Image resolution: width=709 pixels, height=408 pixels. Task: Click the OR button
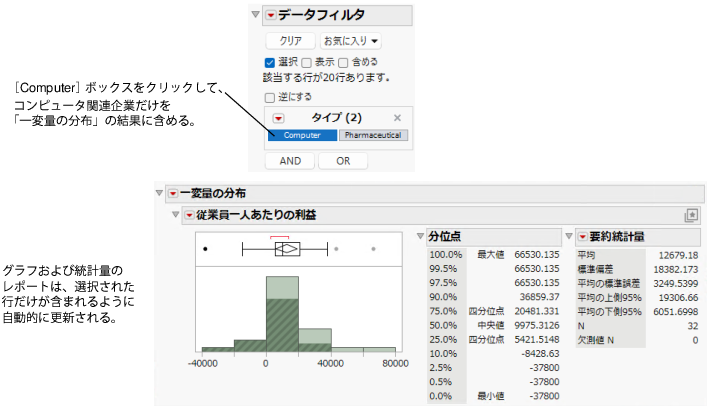[343, 161]
